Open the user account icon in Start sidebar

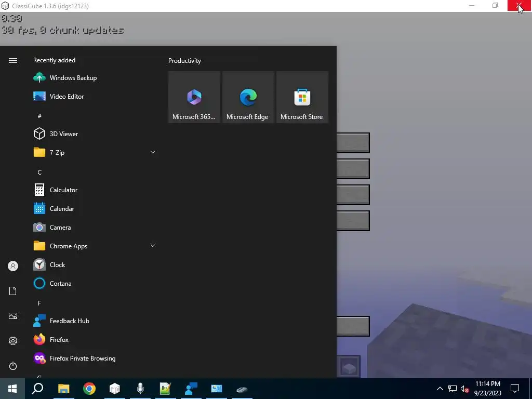pyautogui.click(x=13, y=266)
